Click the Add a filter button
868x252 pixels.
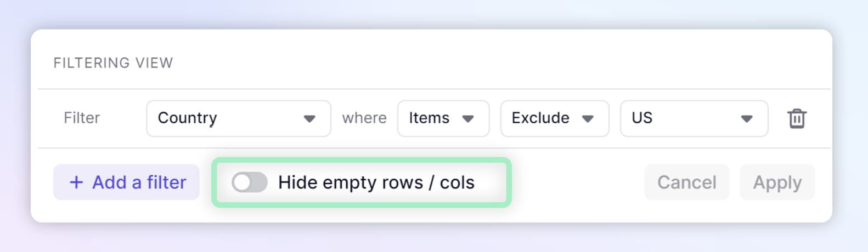(x=126, y=182)
